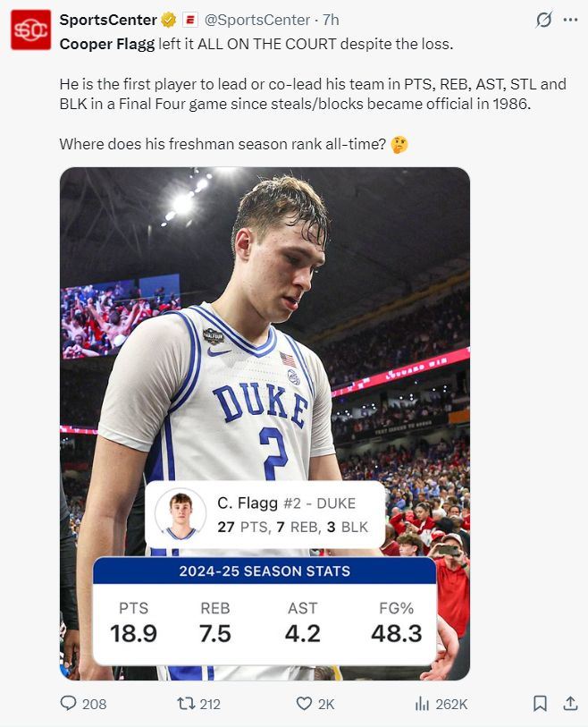View post analytics showing 262K
This screenshot has height=727, width=588.
point(423,704)
